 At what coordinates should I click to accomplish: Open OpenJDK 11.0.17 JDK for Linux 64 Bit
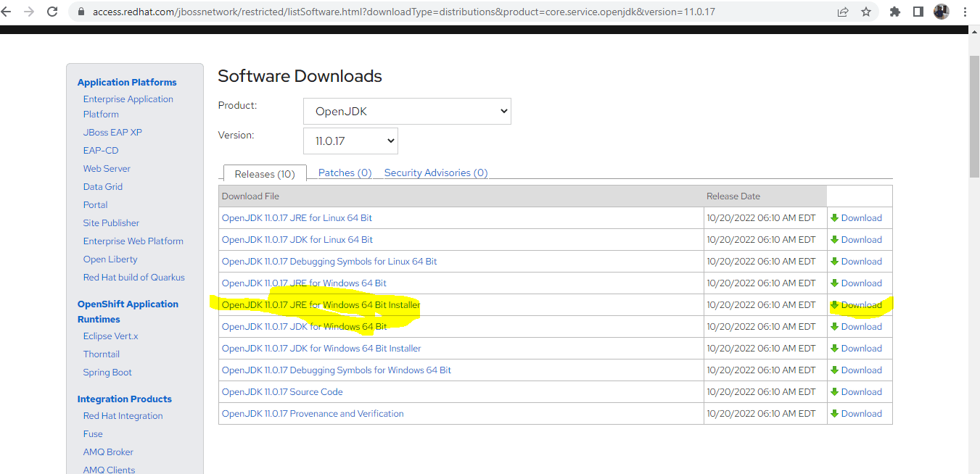pyautogui.click(x=298, y=239)
